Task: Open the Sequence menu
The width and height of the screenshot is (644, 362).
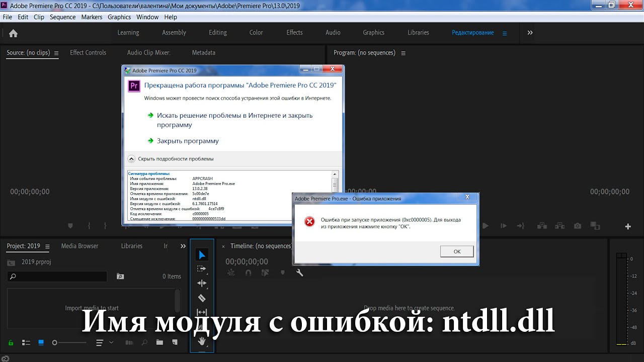Action: (62, 17)
